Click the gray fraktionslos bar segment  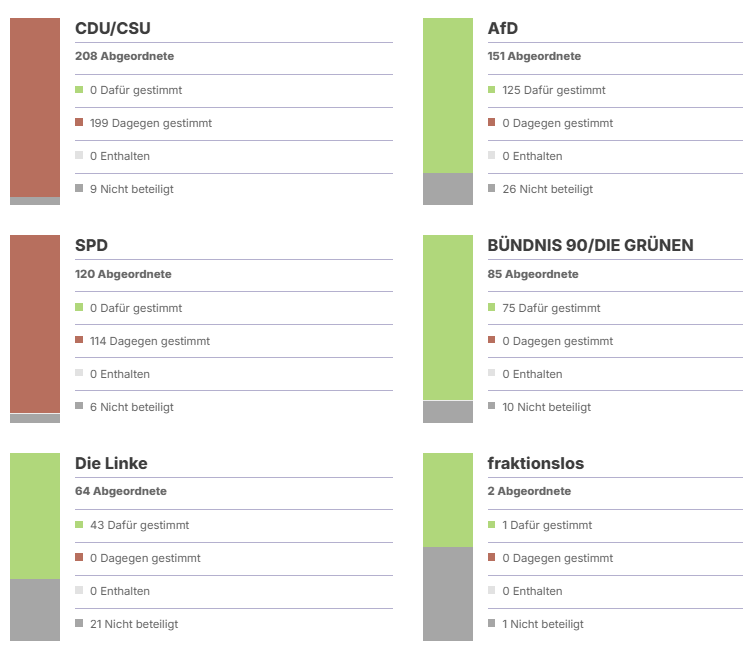pos(448,594)
